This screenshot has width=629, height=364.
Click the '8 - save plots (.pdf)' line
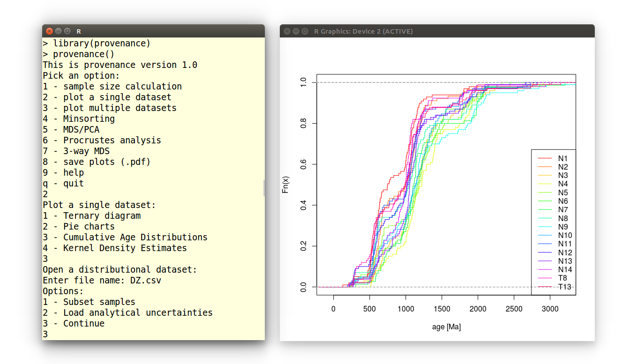[97, 162]
